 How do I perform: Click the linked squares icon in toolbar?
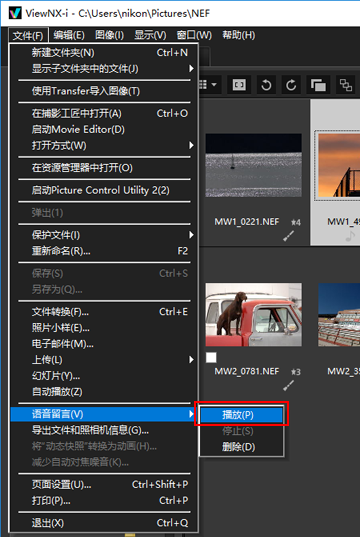(x=345, y=85)
